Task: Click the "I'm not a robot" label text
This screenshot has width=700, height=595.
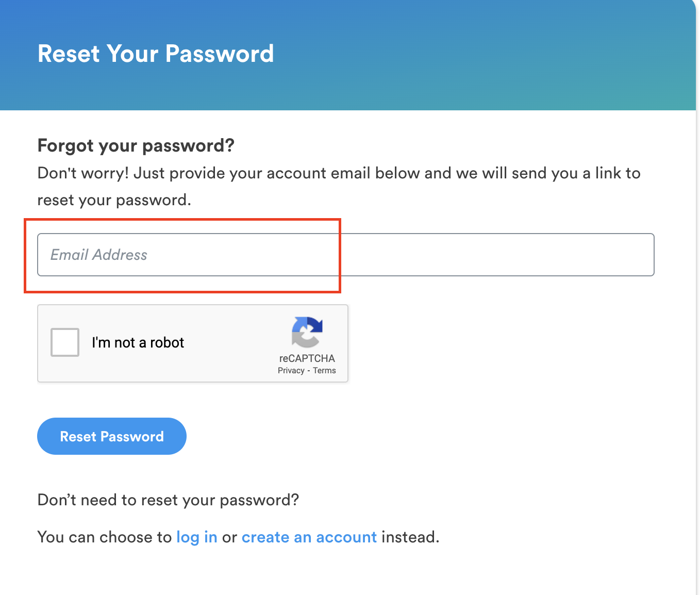Action: click(138, 343)
